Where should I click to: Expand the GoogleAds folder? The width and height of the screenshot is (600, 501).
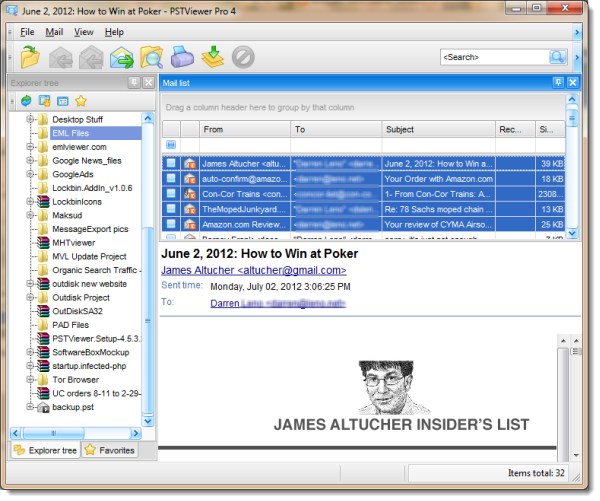[x=30, y=174]
